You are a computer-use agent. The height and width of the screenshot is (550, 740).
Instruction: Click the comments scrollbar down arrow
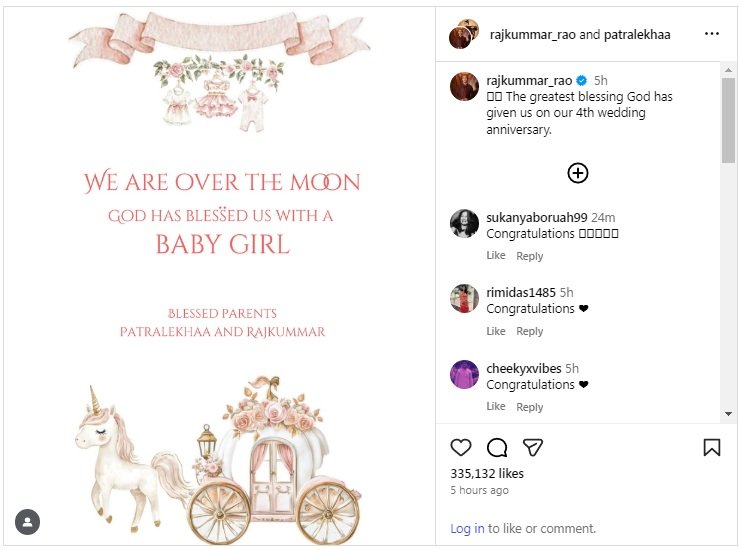click(x=728, y=414)
